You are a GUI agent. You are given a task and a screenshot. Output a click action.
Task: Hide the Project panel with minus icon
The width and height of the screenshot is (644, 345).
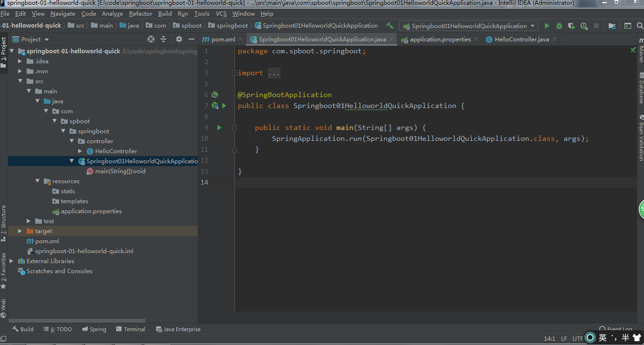[x=191, y=39]
